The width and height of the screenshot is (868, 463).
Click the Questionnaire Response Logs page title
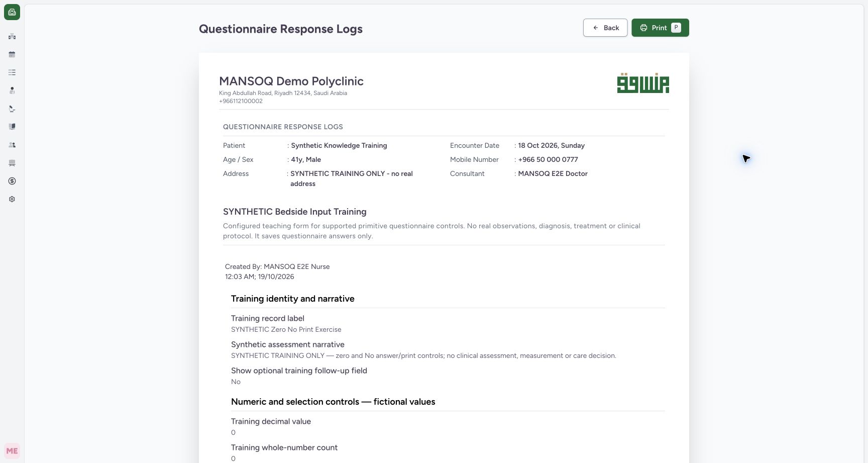281,29
